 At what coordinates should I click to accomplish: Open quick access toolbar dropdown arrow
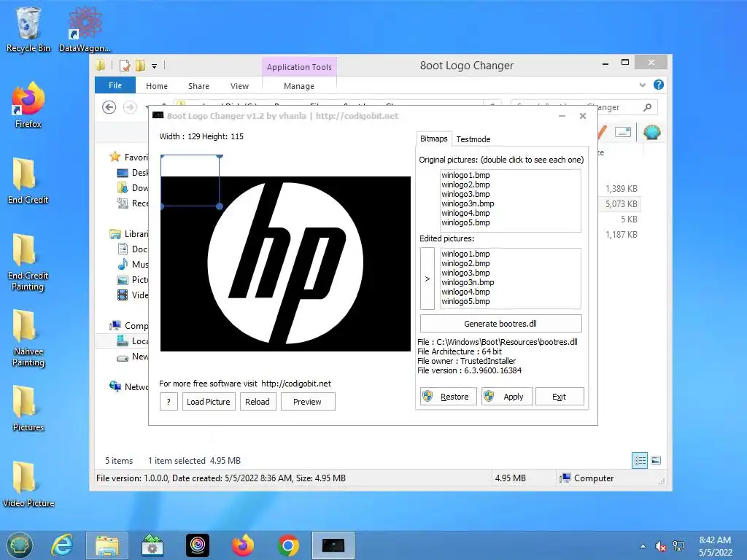155,66
